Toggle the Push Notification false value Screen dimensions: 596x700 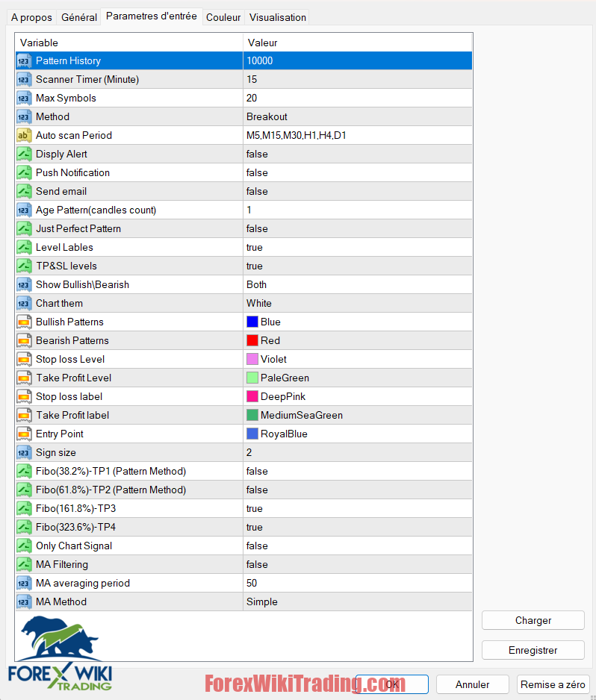(357, 172)
